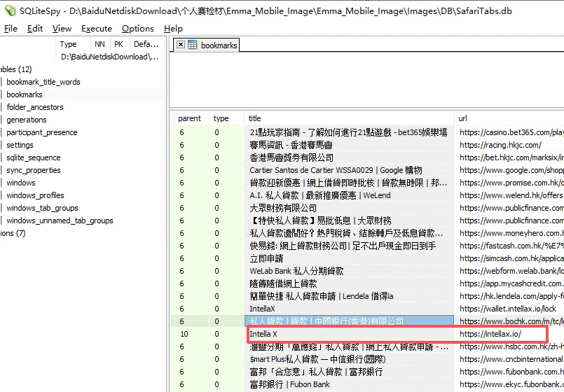This screenshot has height=392, width=564.
Task: Select the sqlite_sequence table
Action: pos(34,157)
